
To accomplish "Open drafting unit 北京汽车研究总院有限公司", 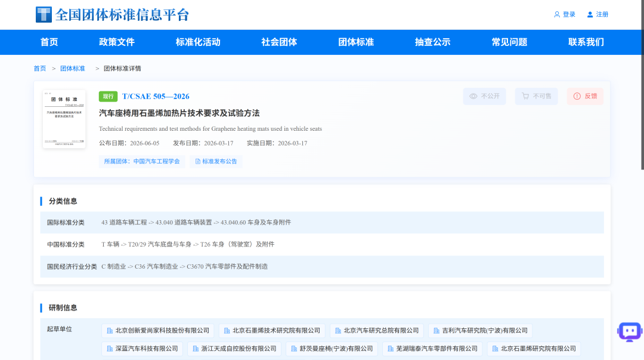I will point(377,331).
